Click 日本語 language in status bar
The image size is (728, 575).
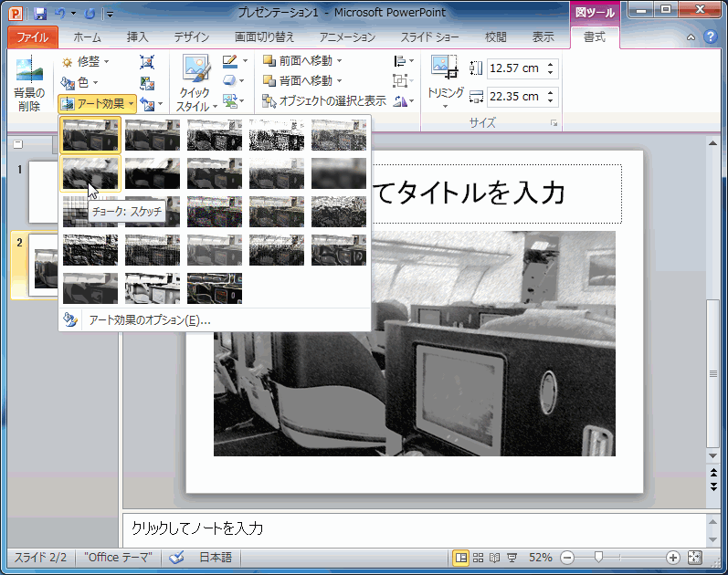pyautogui.click(x=216, y=558)
